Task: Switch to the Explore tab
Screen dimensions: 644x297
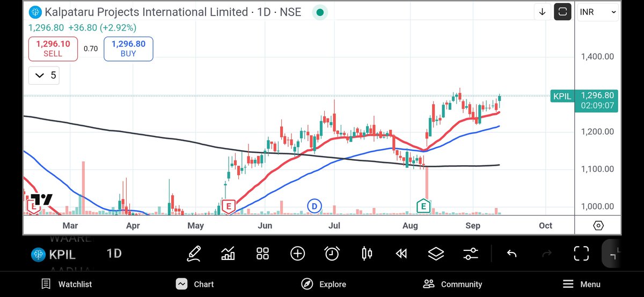Action: click(x=324, y=284)
